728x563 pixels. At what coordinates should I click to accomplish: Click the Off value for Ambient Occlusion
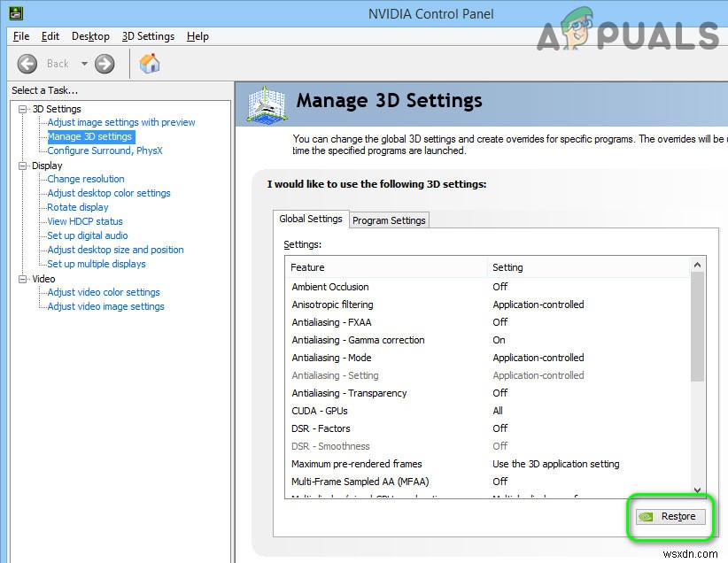click(500, 287)
